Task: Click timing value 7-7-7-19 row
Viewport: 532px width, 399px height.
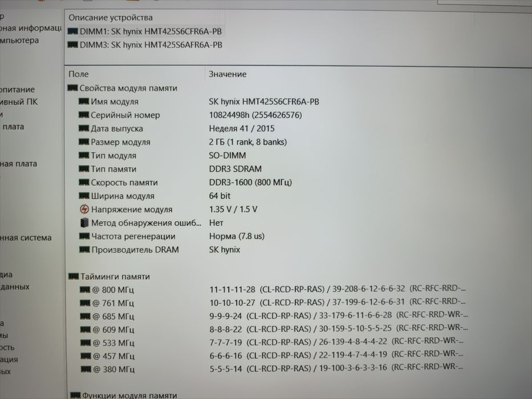Action: pos(336,342)
